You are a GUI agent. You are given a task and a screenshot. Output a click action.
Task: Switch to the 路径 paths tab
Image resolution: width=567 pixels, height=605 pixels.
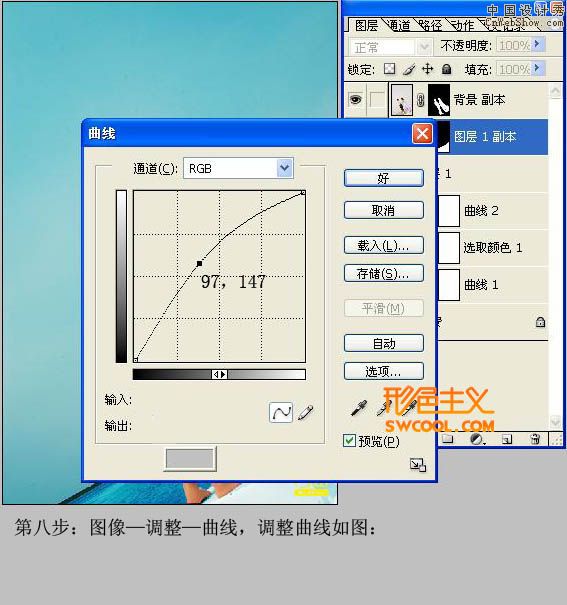(430, 26)
